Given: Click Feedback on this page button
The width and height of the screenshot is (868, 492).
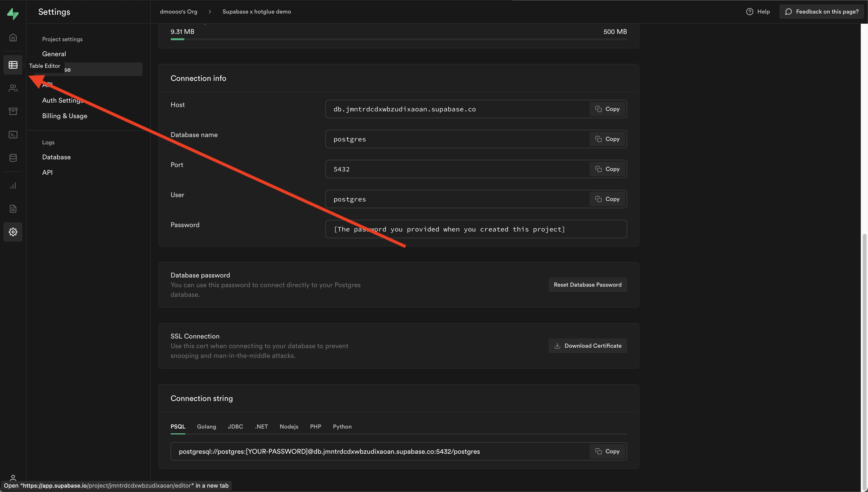Looking at the screenshot, I should pyautogui.click(x=821, y=11).
